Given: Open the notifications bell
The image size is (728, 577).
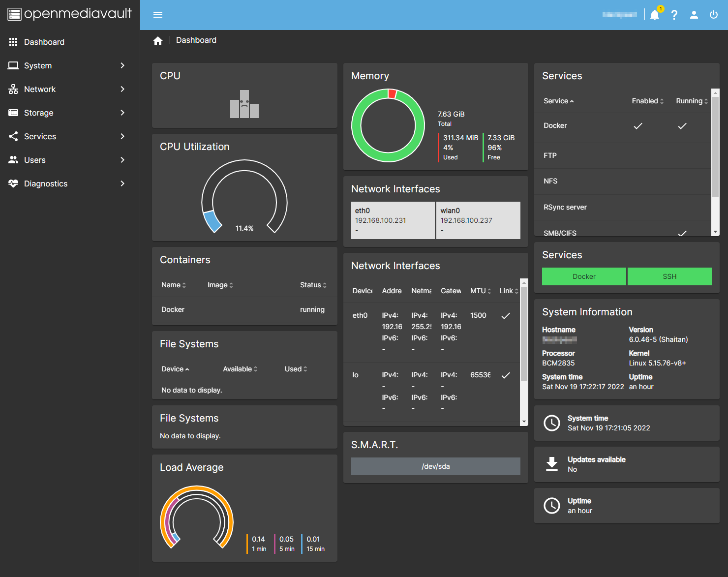Looking at the screenshot, I should (x=655, y=15).
